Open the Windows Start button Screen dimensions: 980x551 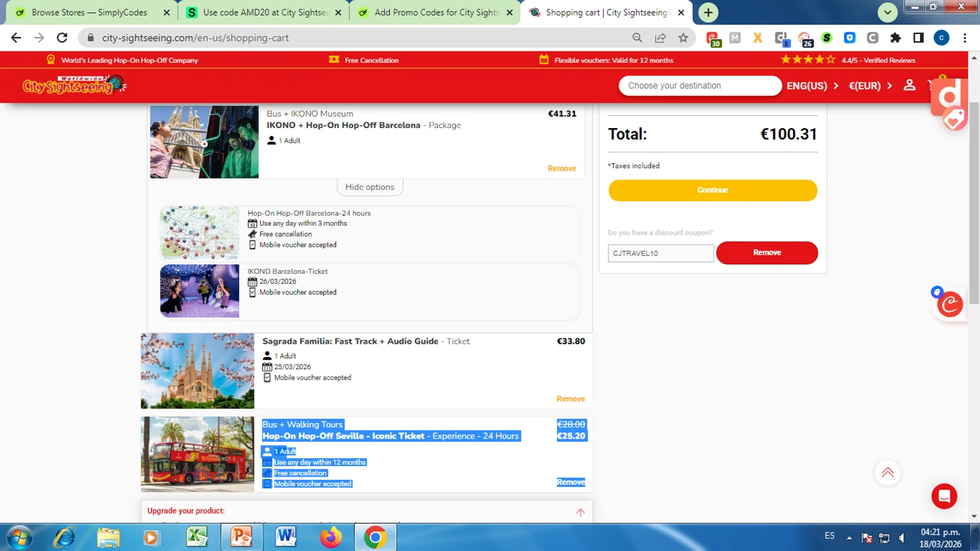[x=19, y=537]
